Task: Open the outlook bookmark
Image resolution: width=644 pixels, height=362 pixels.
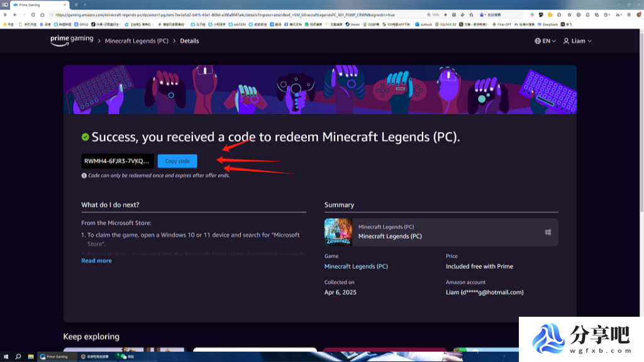Action: (x=423, y=25)
